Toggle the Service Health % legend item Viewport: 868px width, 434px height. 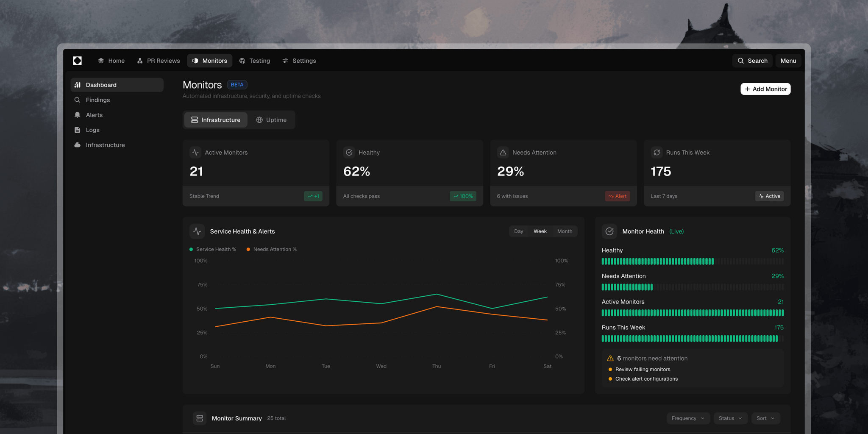click(213, 249)
